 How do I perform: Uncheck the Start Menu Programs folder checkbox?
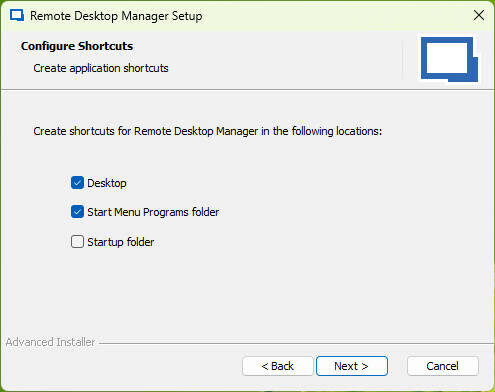(x=77, y=212)
